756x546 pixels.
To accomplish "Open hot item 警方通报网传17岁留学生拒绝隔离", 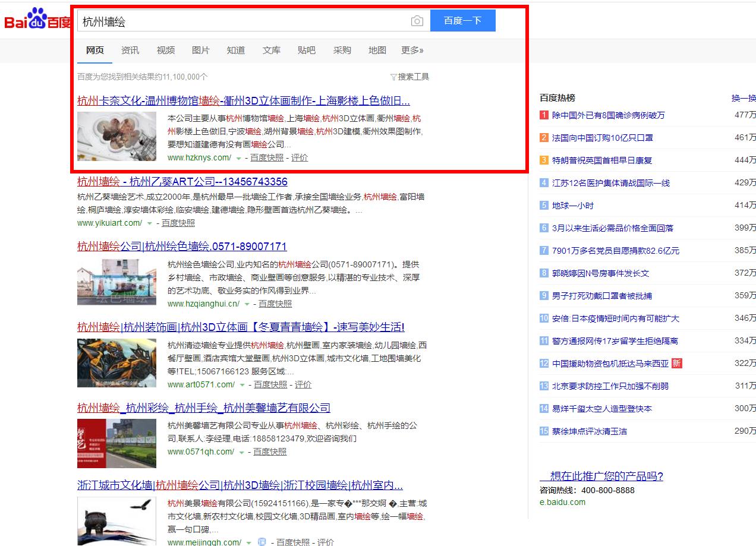I will 615,341.
